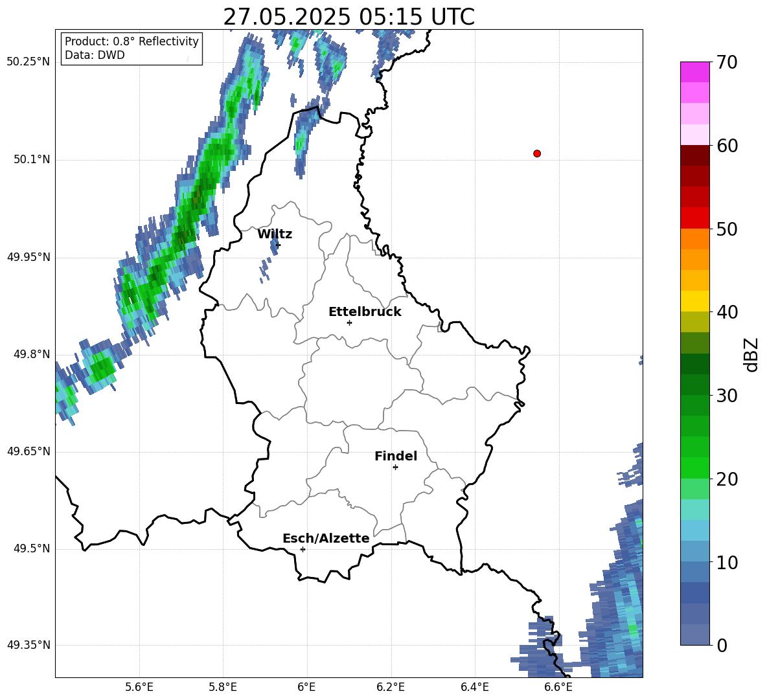The image size is (767, 700).
Task: Click the plus marker beside Wiltz
Action: pos(279,245)
